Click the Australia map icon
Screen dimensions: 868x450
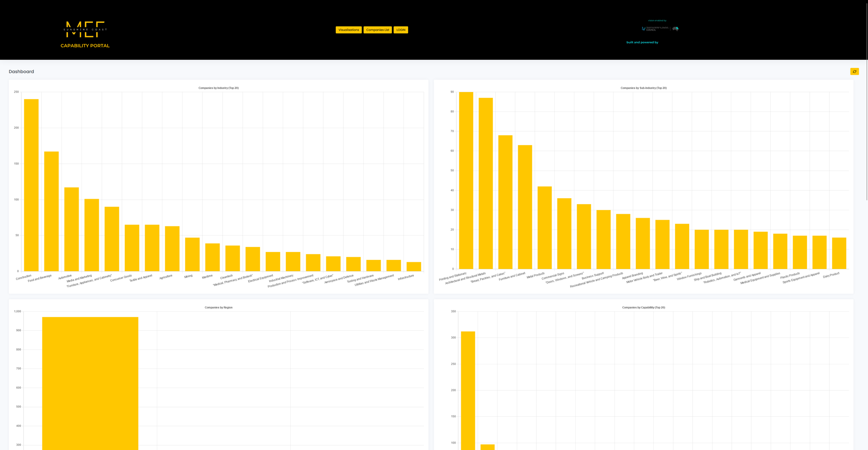pyautogui.click(x=676, y=28)
